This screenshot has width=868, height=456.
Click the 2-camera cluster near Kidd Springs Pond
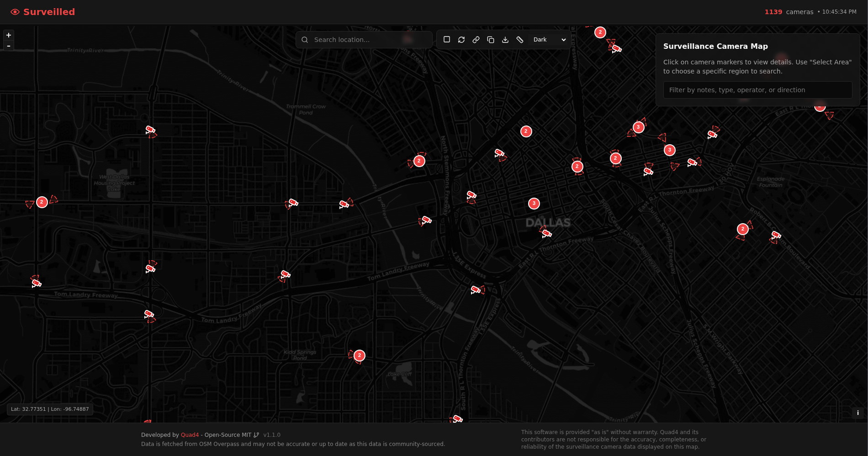360,356
